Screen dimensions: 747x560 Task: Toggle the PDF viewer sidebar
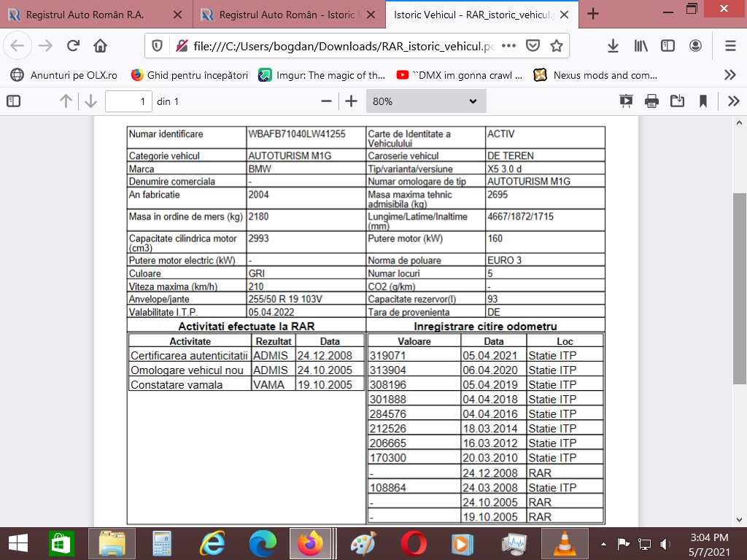pyautogui.click(x=13, y=101)
